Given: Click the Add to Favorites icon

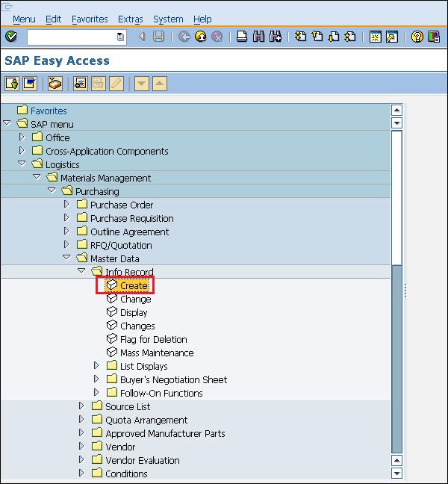Looking at the screenshot, I should coord(81,84).
